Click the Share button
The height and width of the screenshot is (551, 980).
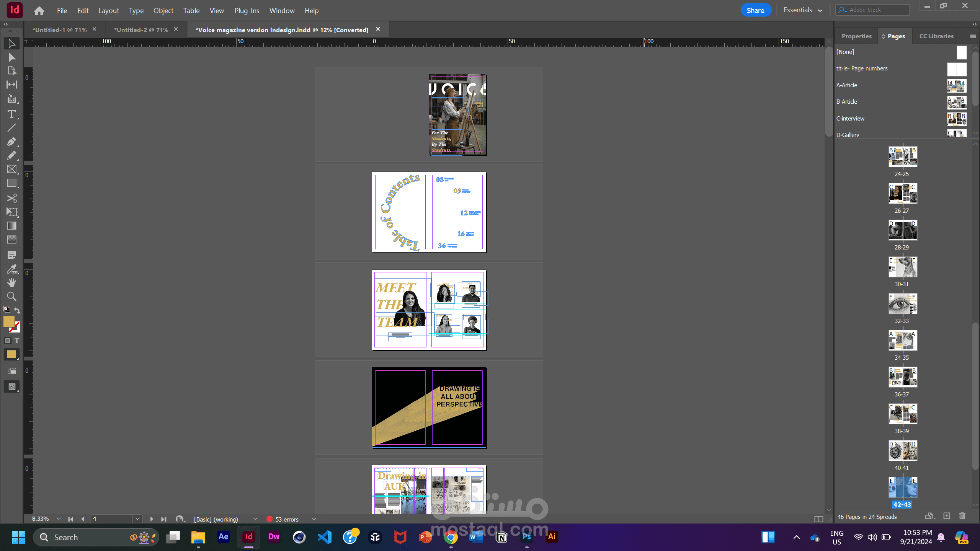click(755, 10)
